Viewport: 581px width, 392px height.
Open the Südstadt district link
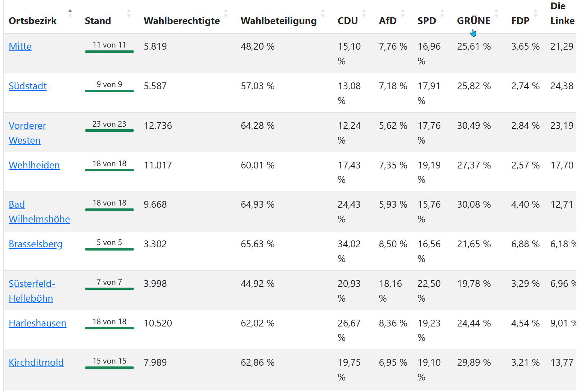point(28,86)
